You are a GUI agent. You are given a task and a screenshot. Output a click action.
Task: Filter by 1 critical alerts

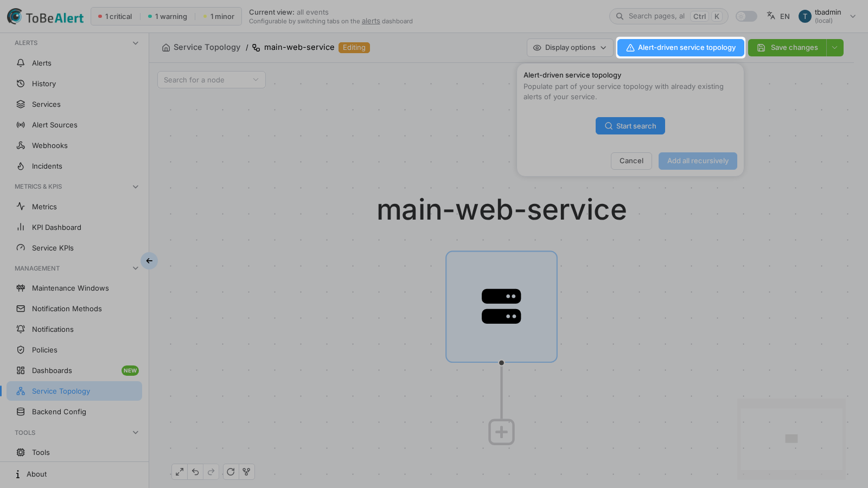(115, 16)
